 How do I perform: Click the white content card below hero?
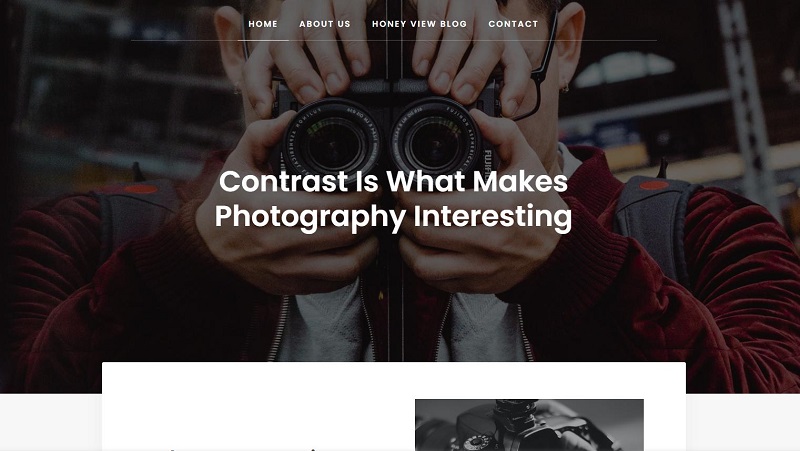[x=393, y=406]
